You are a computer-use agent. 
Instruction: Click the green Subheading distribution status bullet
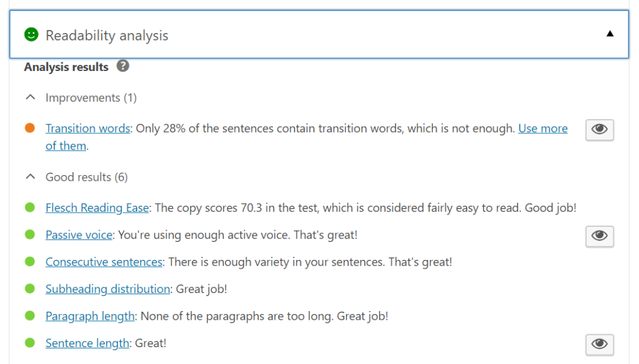tap(29, 289)
